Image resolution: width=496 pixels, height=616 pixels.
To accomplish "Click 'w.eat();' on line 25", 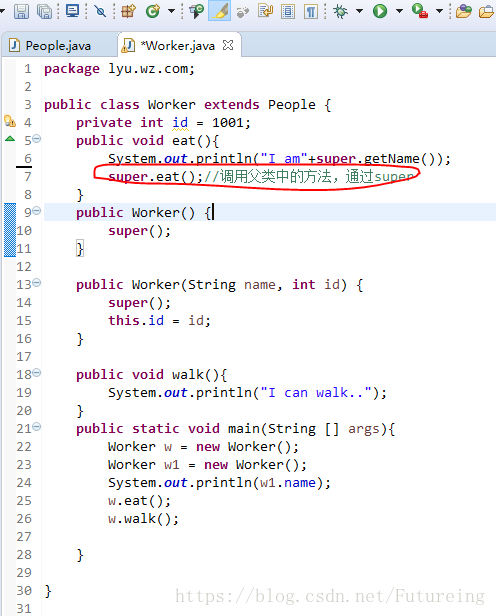I will [x=139, y=501].
